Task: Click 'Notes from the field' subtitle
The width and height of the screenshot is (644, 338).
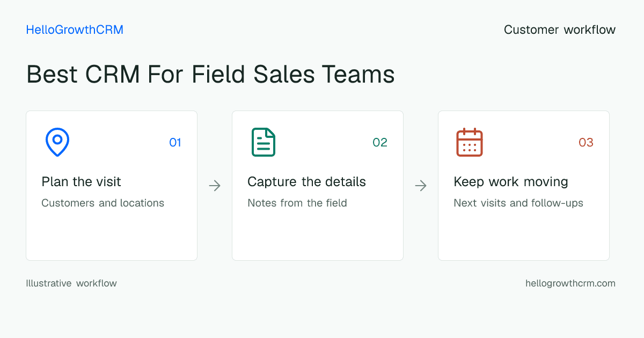Action: coord(297,203)
